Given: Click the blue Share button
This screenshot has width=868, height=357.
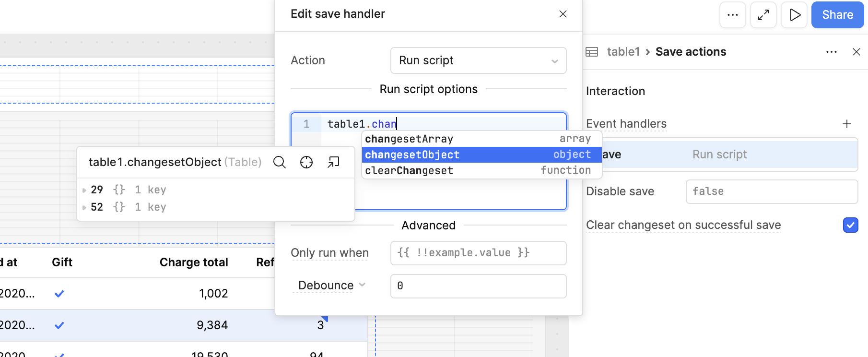Looking at the screenshot, I should click(837, 15).
